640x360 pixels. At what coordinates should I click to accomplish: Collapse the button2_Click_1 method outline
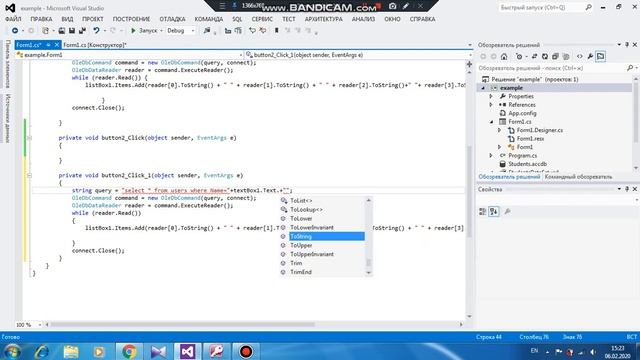pyautogui.click(x=29, y=176)
